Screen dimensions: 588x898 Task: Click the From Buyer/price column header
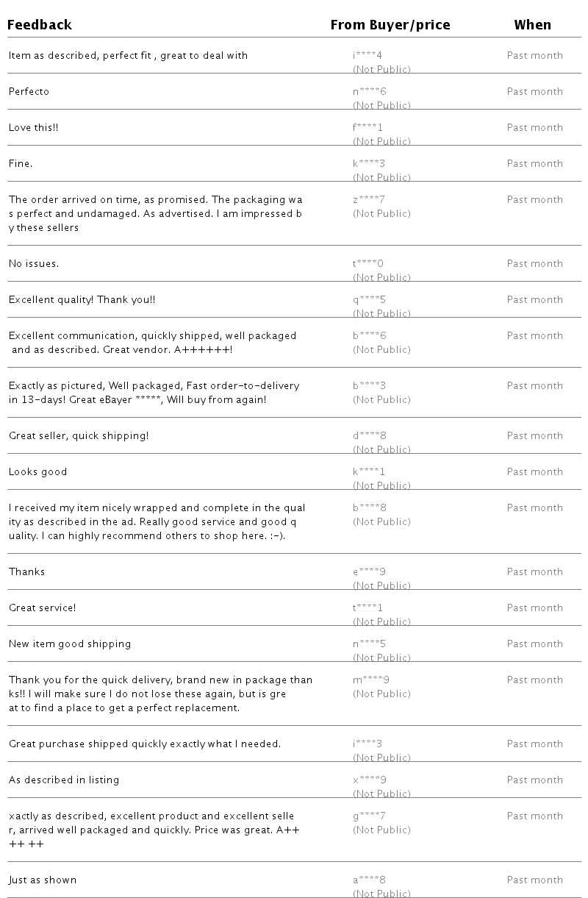390,25
